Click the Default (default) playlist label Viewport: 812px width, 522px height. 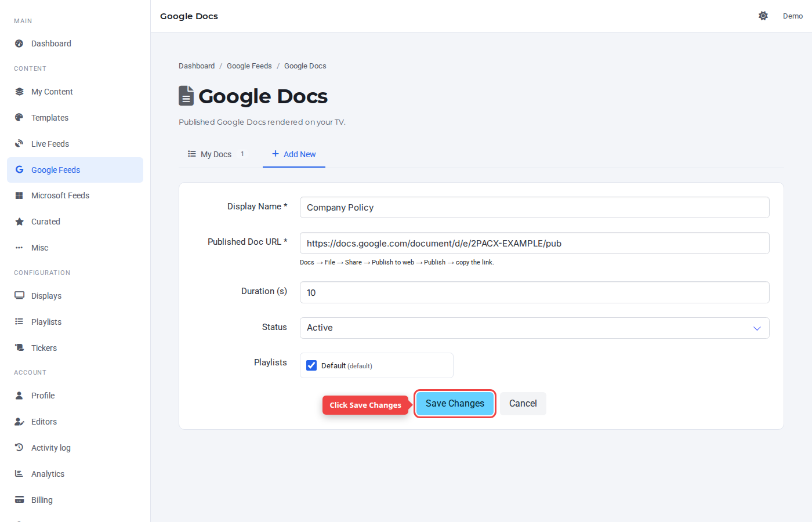click(347, 366)
